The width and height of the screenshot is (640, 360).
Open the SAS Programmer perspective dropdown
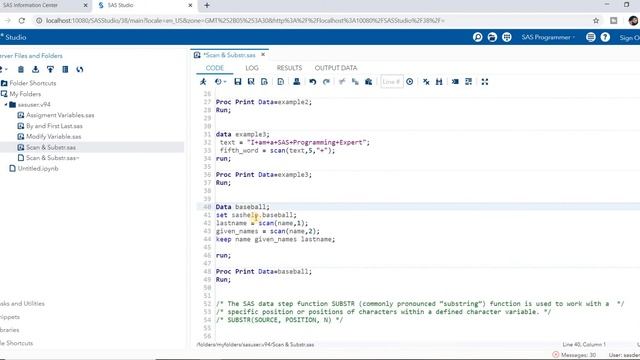click(548, 37)
